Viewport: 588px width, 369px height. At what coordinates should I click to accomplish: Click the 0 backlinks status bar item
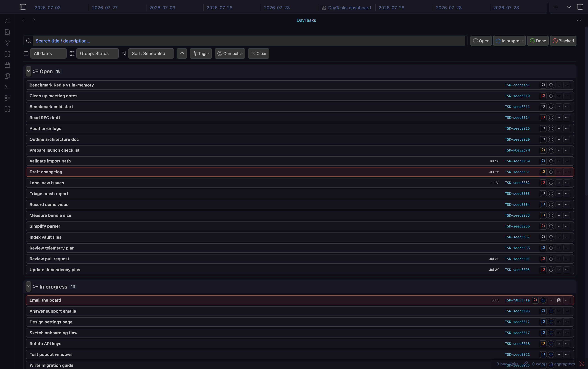[x=507, y=364]
